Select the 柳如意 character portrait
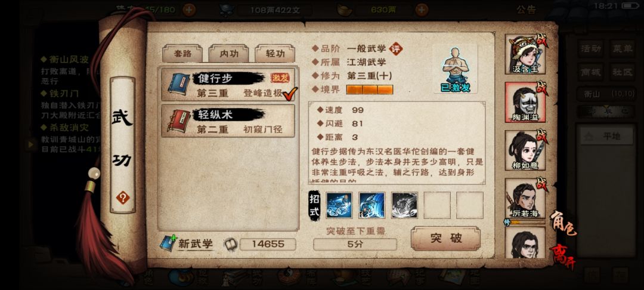Viewport: 644px width, 290px height. point(525,150)
